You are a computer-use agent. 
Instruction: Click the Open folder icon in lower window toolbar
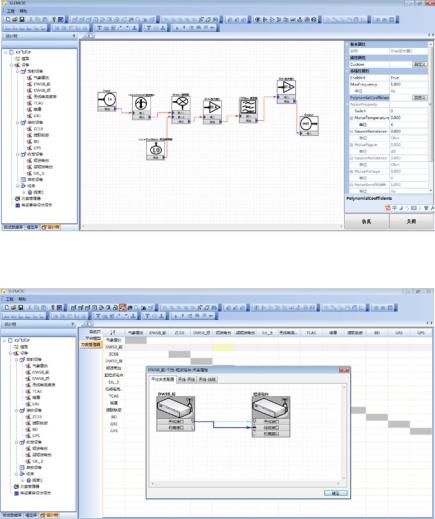pyautogui.click(x=14, y=308)
